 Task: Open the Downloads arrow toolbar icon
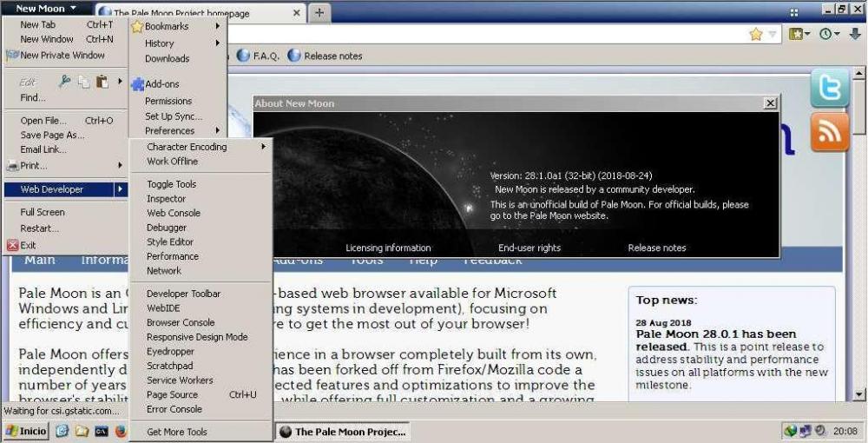point(854,34)
